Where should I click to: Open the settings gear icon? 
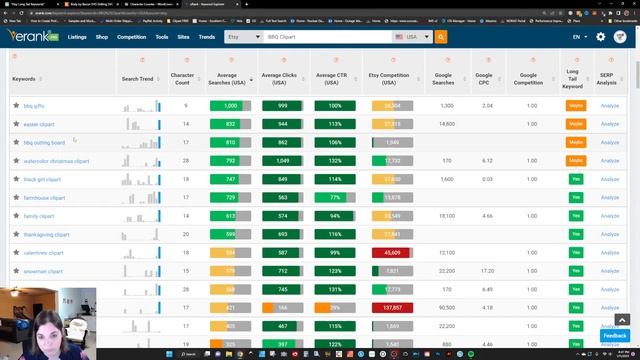[600, 37]
